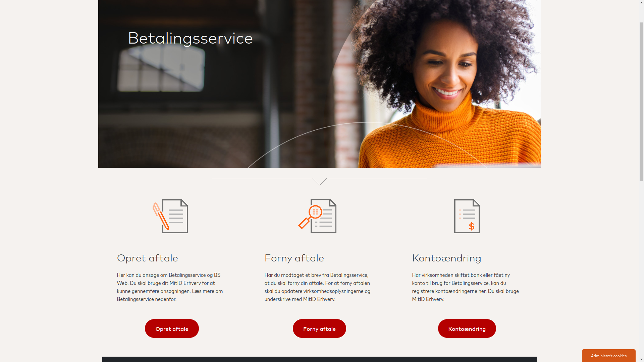Click the Kontoændring description text
The image size is (644, 362).
pyautogui.click(x=466, y=287)
